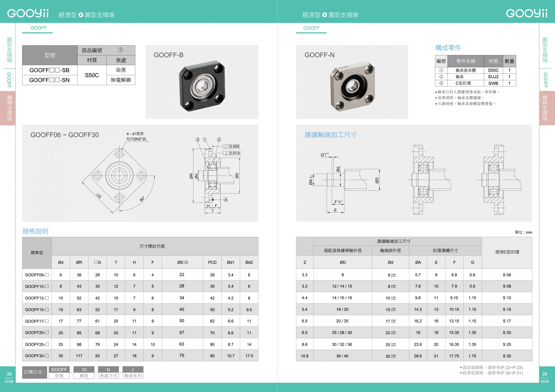
Task: Click the 117 ØR value for GOOFF30
Action: point(79,356)
